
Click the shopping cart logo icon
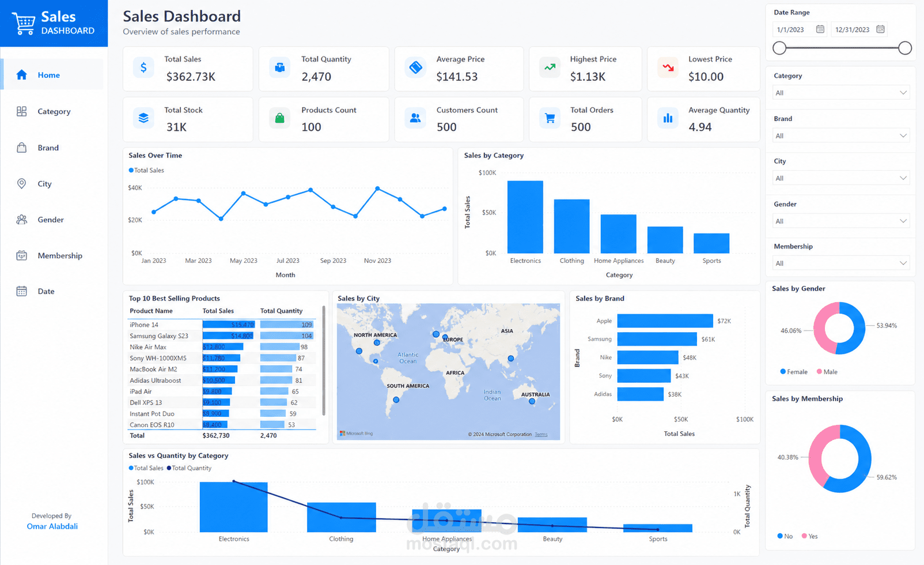pos(24,24)
